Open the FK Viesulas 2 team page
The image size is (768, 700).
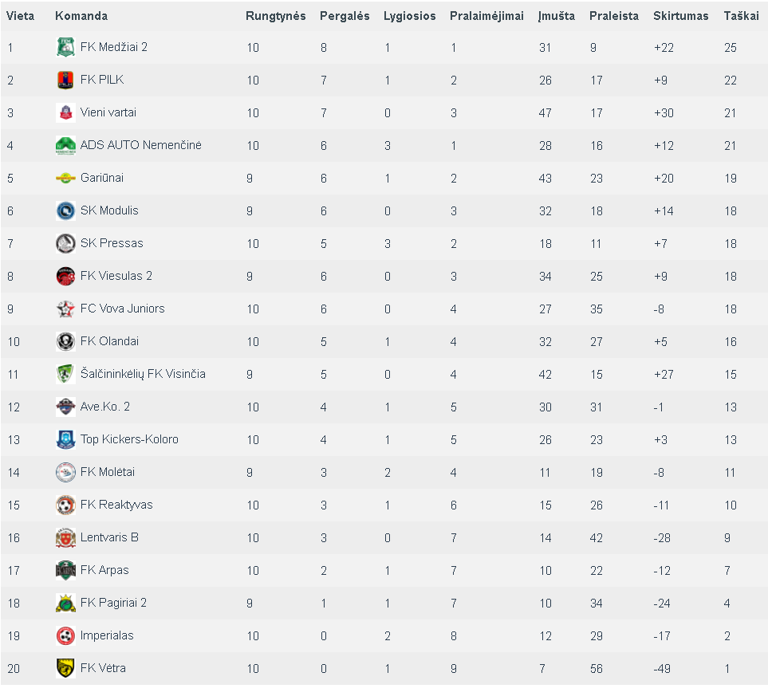[x=116, y=276]
